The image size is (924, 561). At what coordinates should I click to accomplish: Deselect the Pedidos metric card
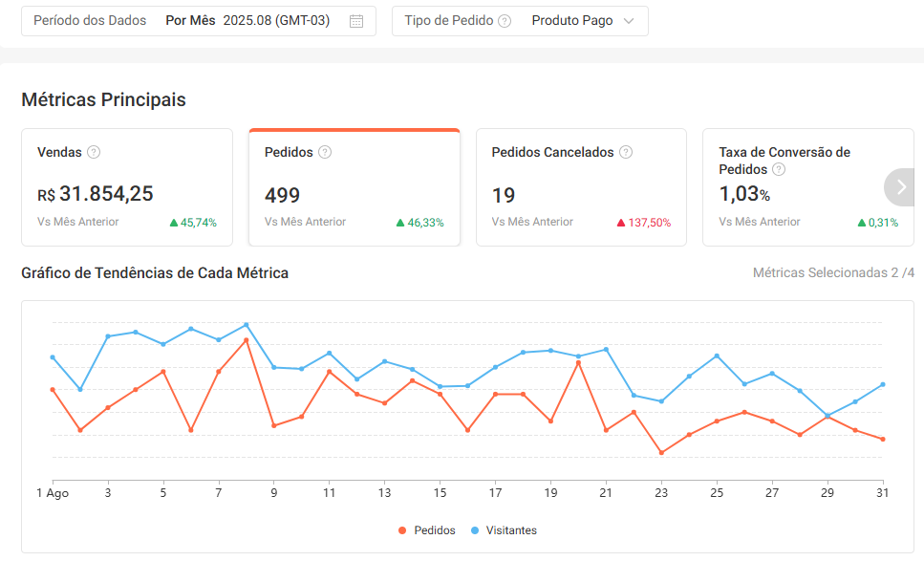click(x=354, y=186)
